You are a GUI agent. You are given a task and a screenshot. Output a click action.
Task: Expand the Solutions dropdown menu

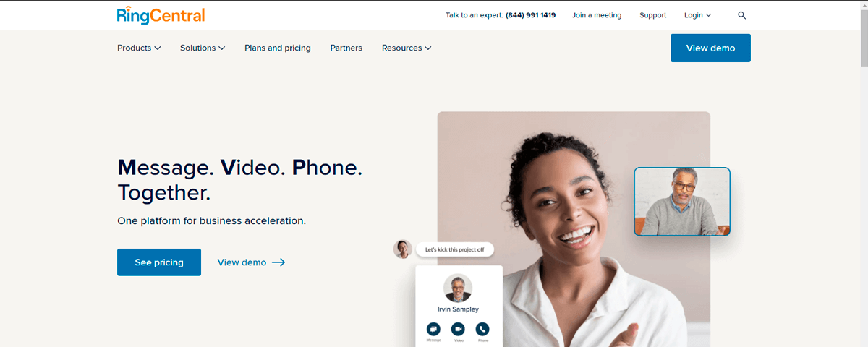203,48
